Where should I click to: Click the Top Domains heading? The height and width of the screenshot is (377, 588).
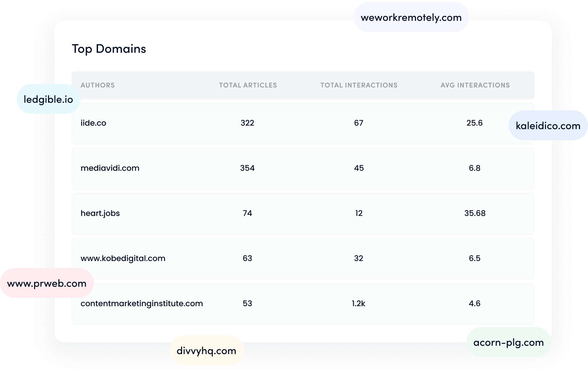109,49
